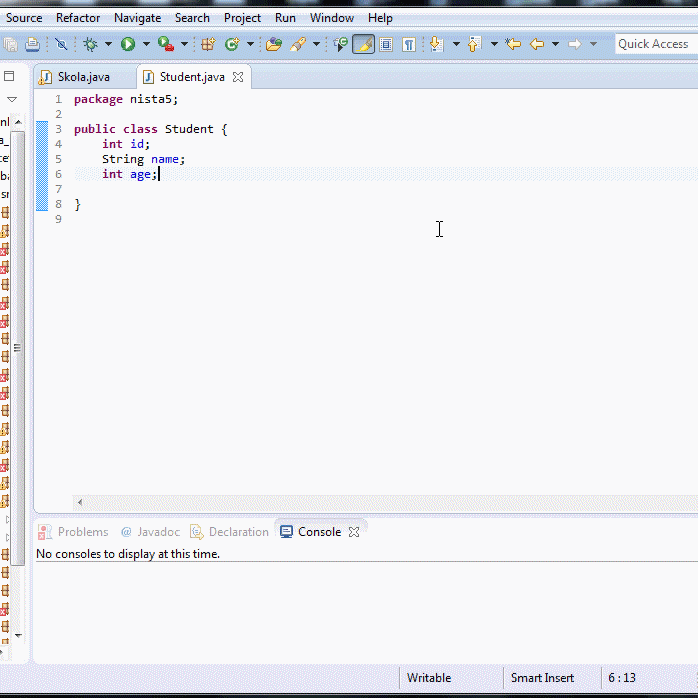Viewport: 698px width, 698px height.
Task: Click the green Run button in toolbar
Action: [x=128, y=44]
